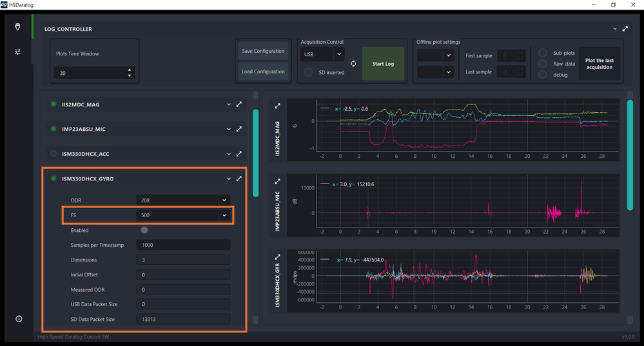The height and width of the screenshot is (346, 644).
Task: Open the info icon in sidebar
Action: click(19, 319)
